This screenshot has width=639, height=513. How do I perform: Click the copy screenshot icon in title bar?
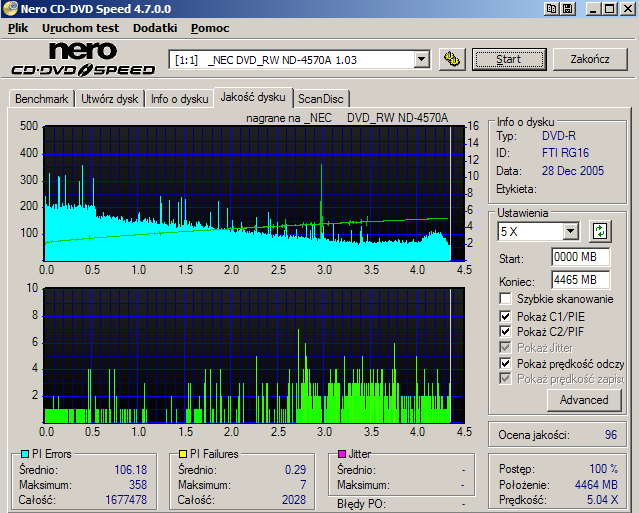pos(551,9)
